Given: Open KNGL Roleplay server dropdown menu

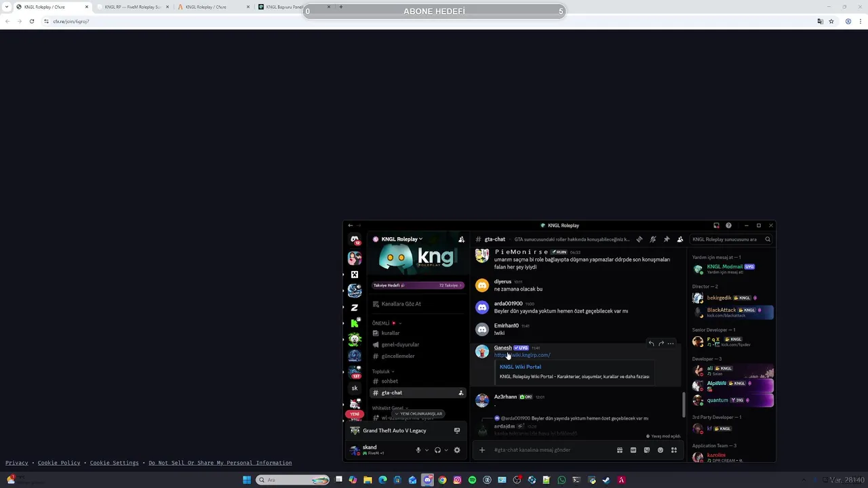Looking at the screenshot, I should pyautogui.click(x=401, y=239).
